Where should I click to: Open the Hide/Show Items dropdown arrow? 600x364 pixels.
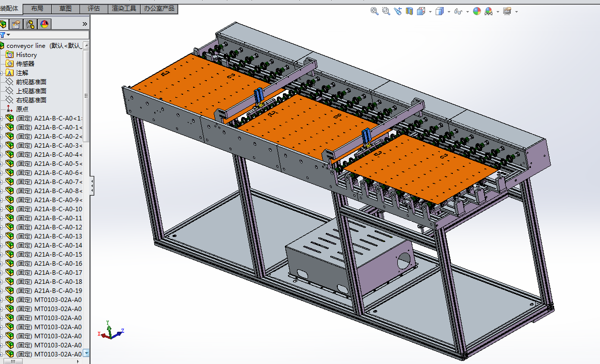(467, 12)
